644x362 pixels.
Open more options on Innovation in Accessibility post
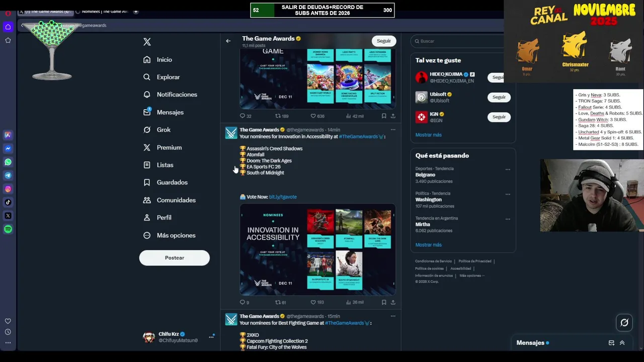[x=393, y=130]
